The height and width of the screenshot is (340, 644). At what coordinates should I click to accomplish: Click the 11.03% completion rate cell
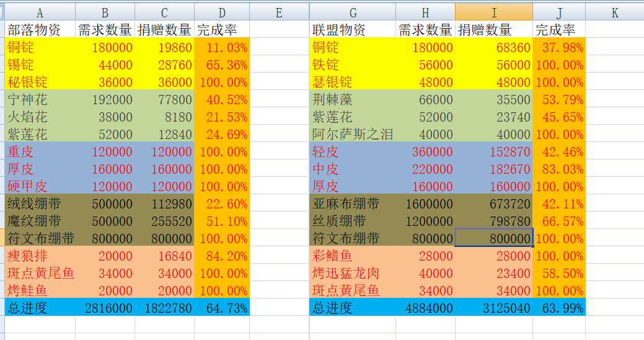(x=222, y=47)
